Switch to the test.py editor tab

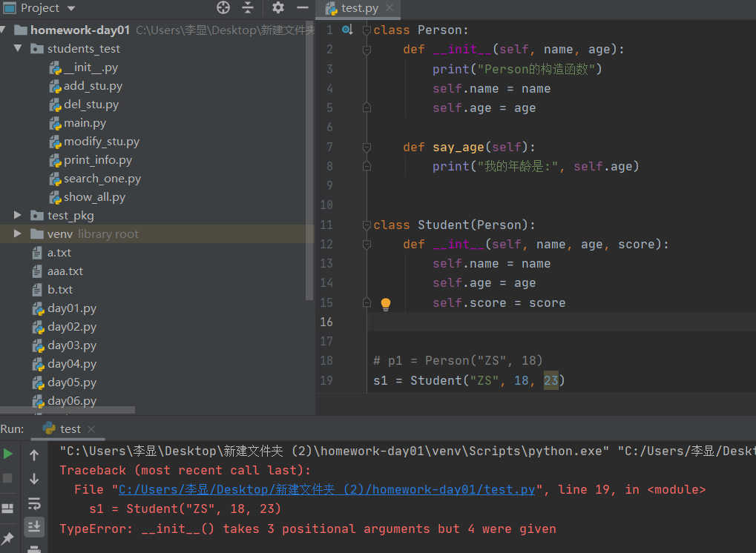[360, 8]
